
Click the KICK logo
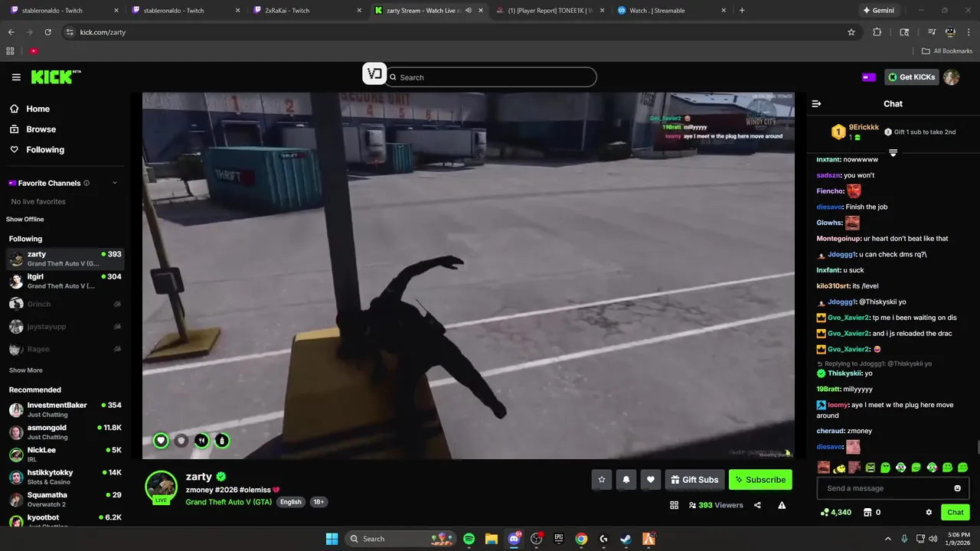pyautogui.click(x=55, y=77)
